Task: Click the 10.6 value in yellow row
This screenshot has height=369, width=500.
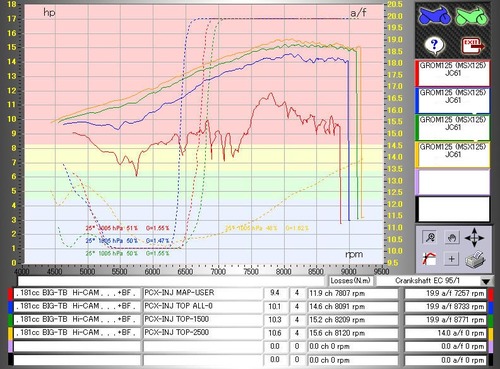Action: point(275,333)
